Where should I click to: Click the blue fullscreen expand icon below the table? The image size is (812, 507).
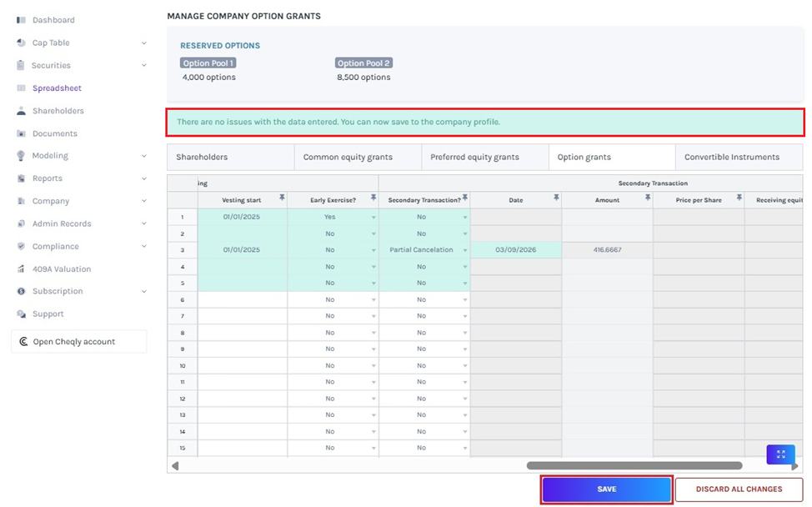point(780,454)
